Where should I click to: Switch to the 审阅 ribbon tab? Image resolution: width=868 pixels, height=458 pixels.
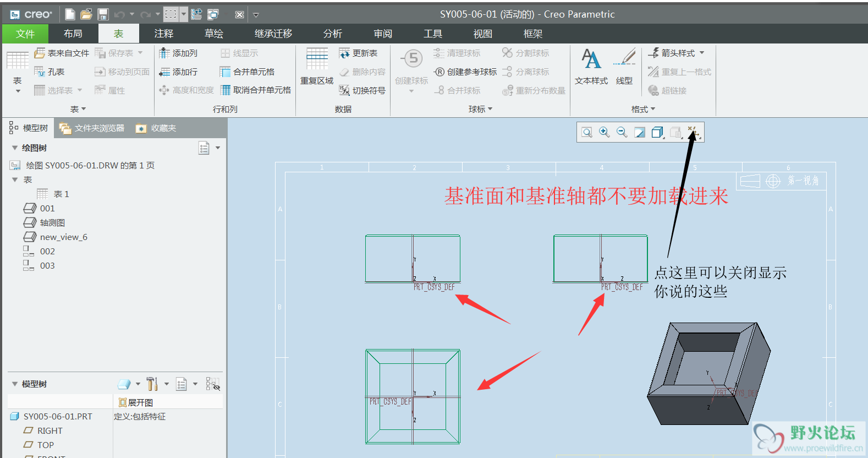click(383, 34)
